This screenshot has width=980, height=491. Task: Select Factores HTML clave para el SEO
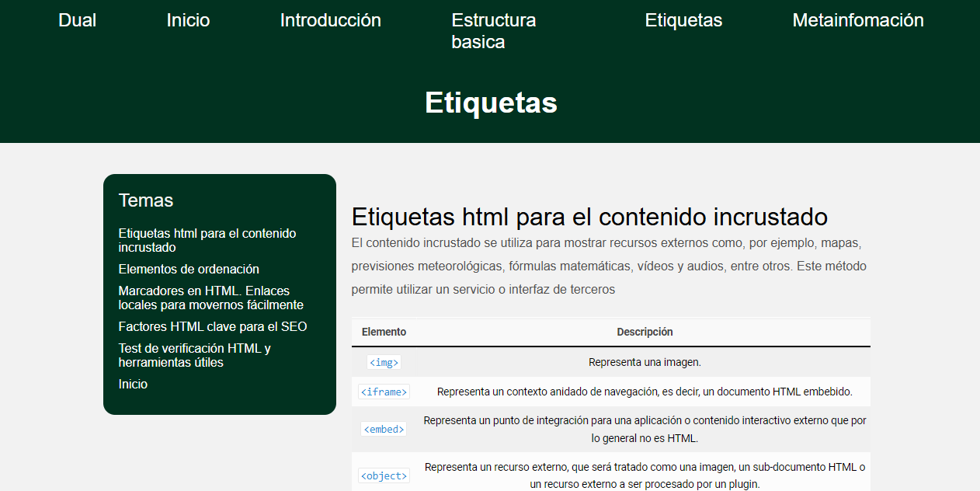(x=212, y=326)
